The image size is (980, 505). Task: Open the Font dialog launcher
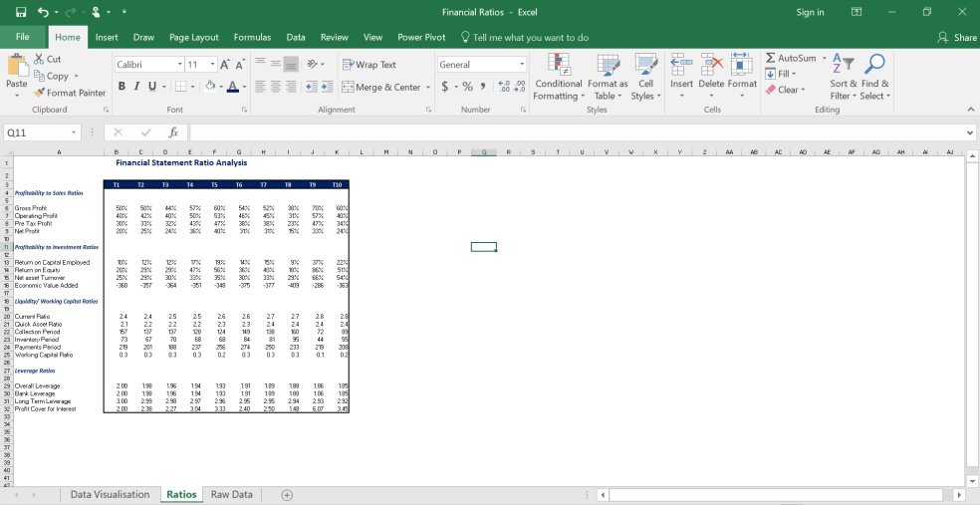[244, 110]
